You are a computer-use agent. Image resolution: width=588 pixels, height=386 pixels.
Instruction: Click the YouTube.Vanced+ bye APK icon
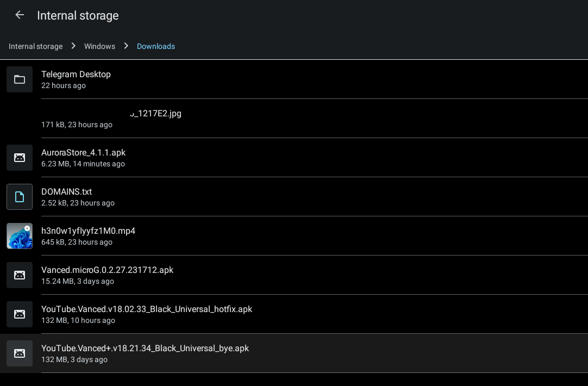pos(20,353)
